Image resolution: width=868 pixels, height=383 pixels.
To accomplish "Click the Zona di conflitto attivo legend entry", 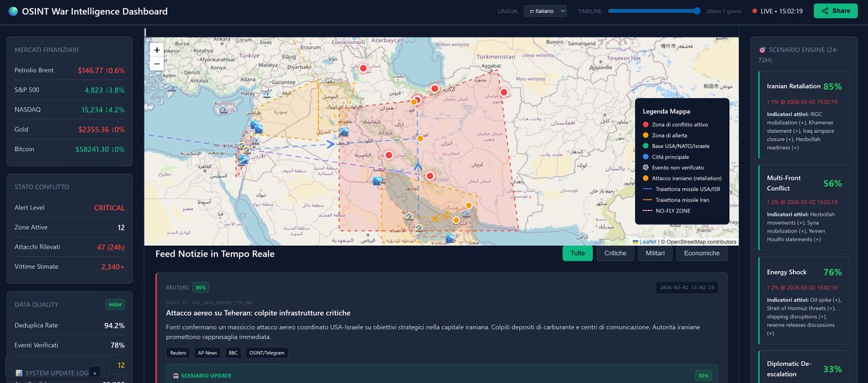I will pos(675,125).
